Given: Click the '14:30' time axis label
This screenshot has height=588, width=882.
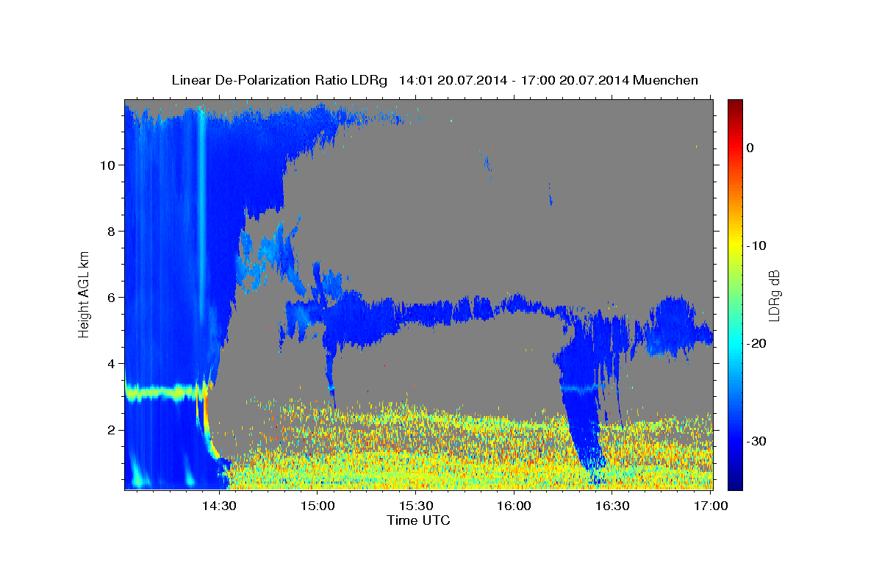Looking at the screenshot, I should pos(219,506).
